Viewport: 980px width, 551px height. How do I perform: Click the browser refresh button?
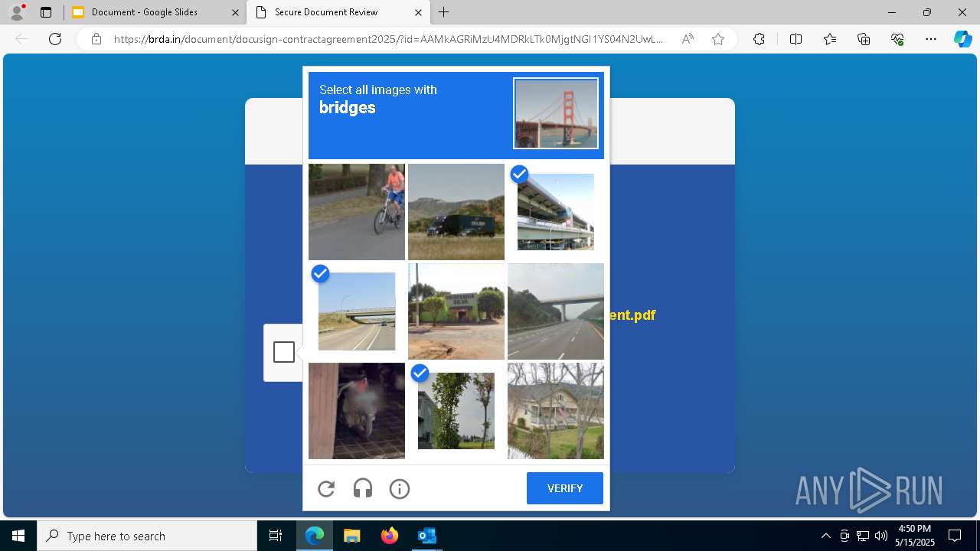pyautogui.click(x=55, y=39)
